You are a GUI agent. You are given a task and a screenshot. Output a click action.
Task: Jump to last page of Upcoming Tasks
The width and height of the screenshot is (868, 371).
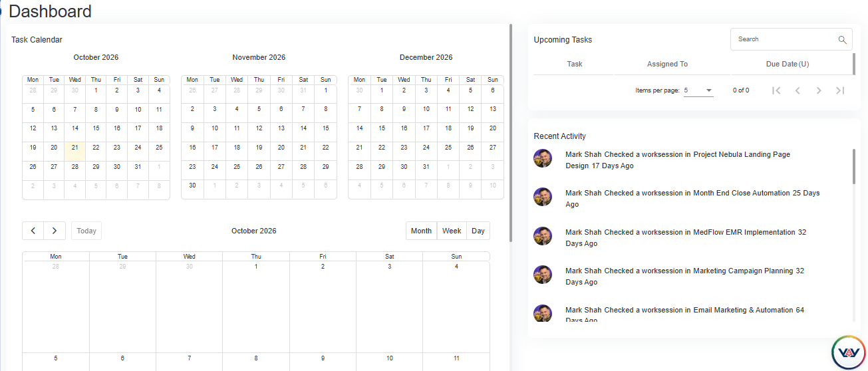pyautogui.click(x=840, y=90)
